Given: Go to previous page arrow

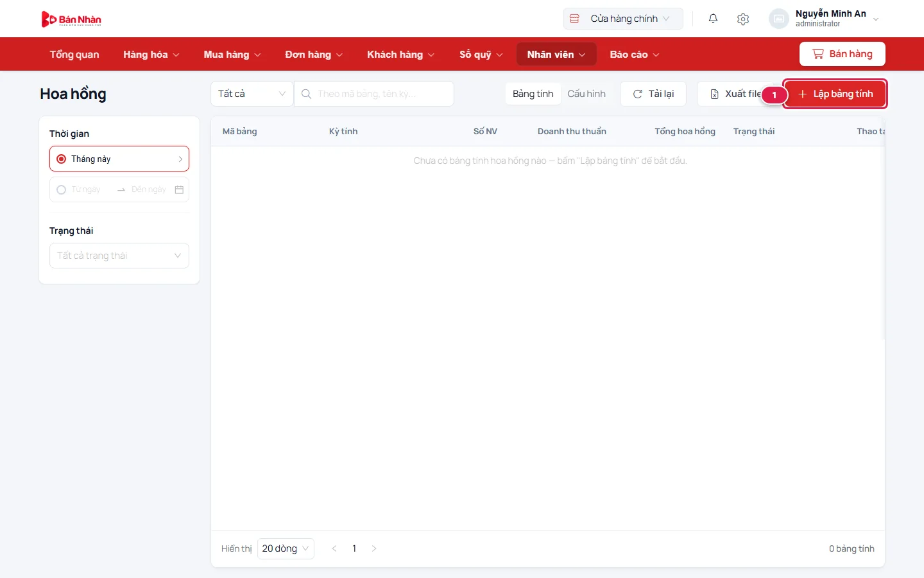Looking at the screenshot, I should (334, 548).
